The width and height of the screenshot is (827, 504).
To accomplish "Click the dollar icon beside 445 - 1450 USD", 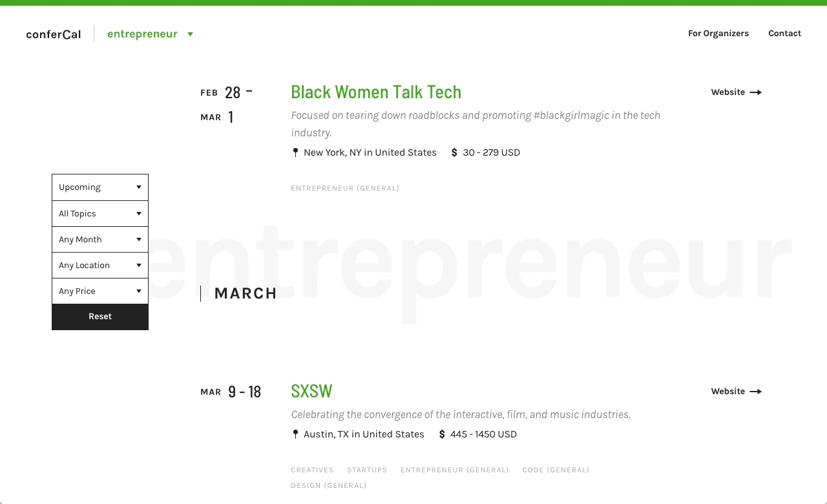I will [442, 434].
